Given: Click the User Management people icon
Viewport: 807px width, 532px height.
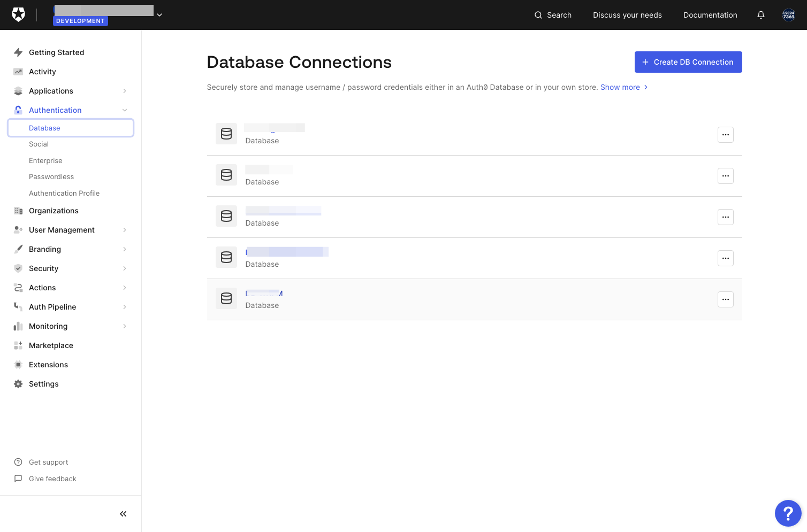Looking at the screenshot, I should click(18, 230).
